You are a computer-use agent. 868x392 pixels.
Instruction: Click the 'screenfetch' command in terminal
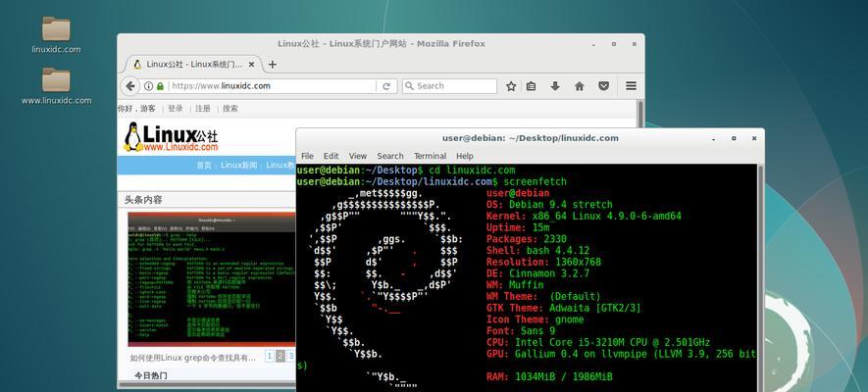click(536, 181)
